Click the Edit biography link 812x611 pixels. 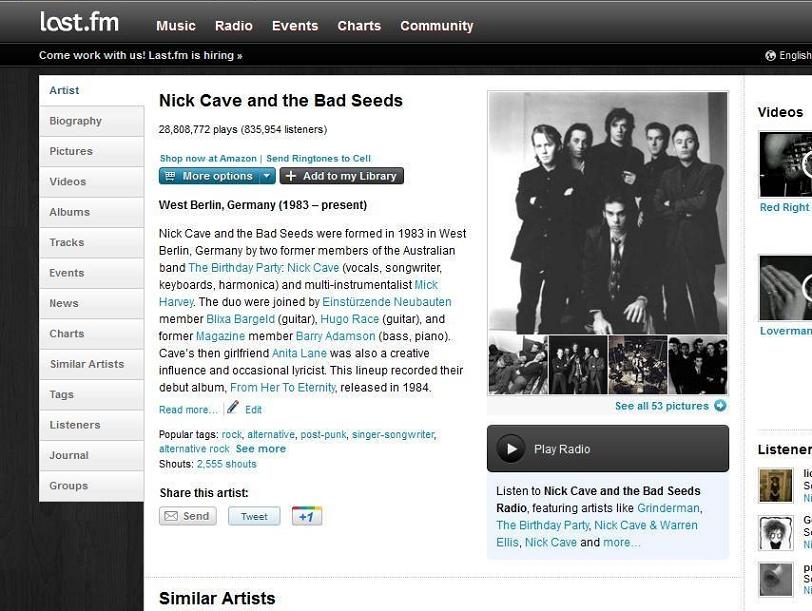253,410
